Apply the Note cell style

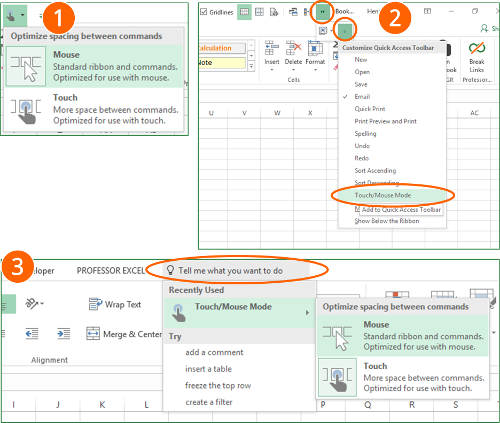222,63
